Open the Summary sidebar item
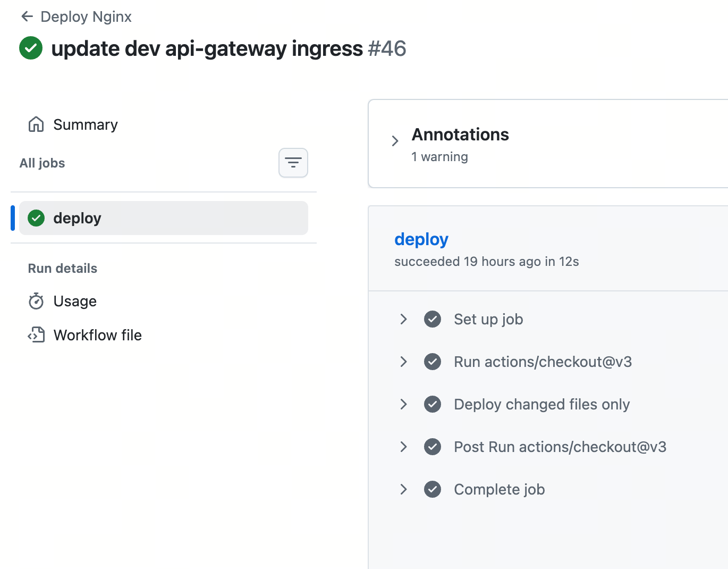728x569 pixels. coord(86,124)
